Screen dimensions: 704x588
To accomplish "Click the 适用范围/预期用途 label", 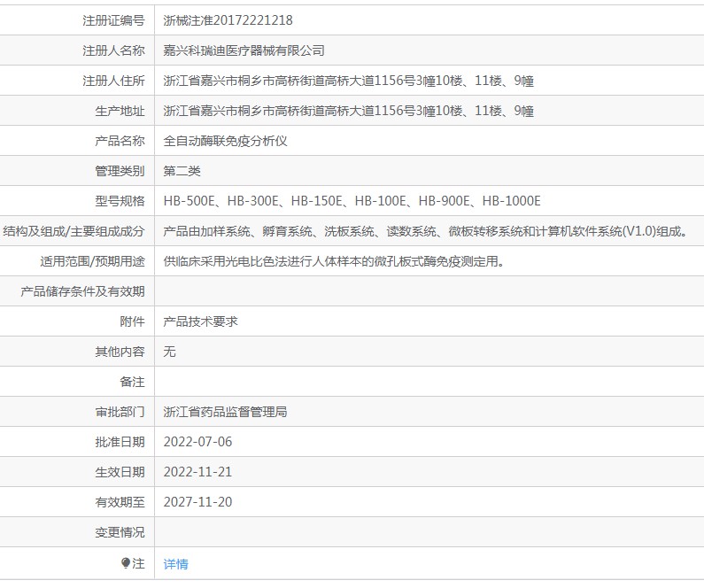I will [x=92, y=260].
